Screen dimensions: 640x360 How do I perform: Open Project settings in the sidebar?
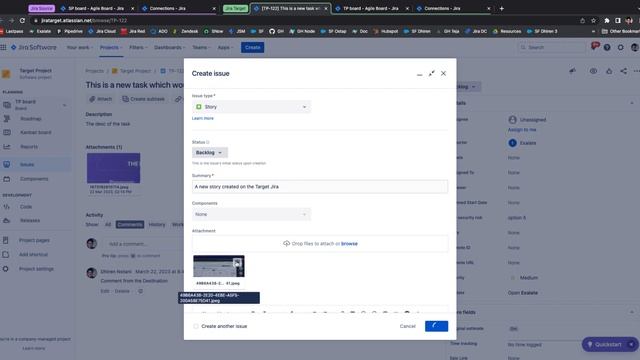coord(36,269)
